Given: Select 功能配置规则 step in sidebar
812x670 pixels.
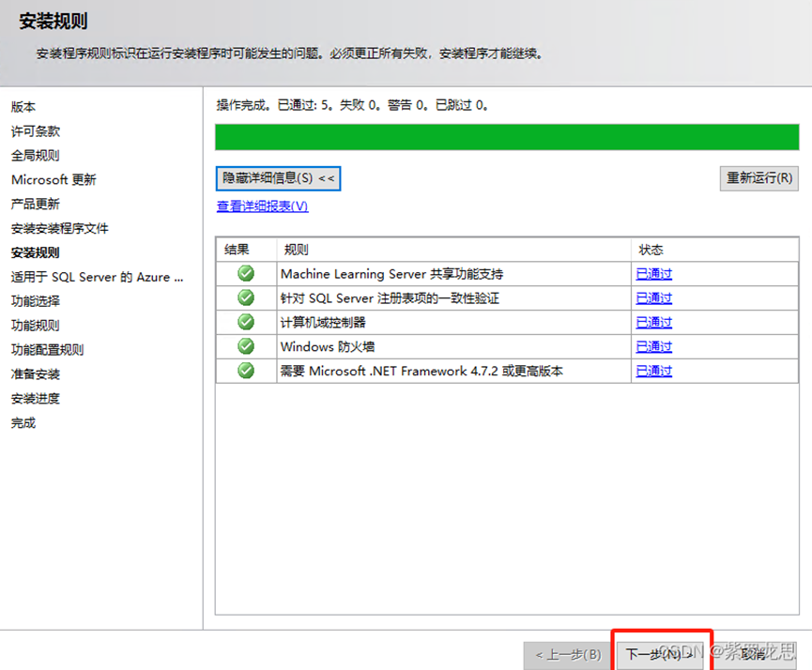Looking at the screenshot, I should (x=47, y=350).
